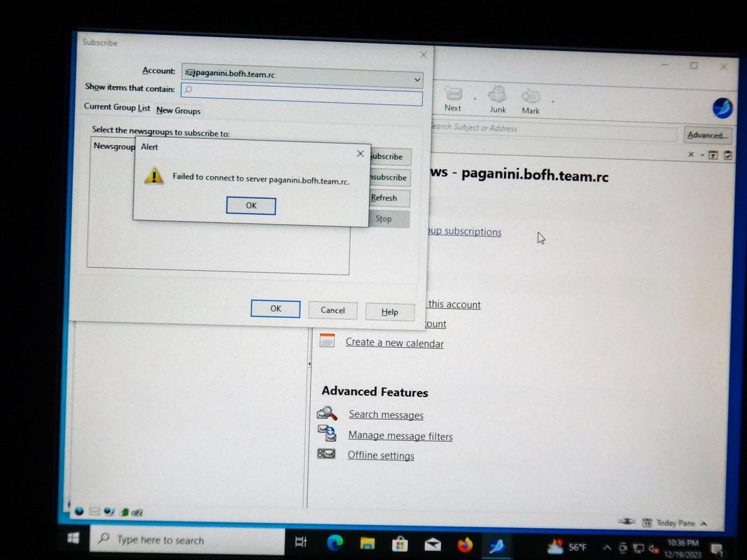Focus the Search Subject or Address box

(x=552, y=129)
